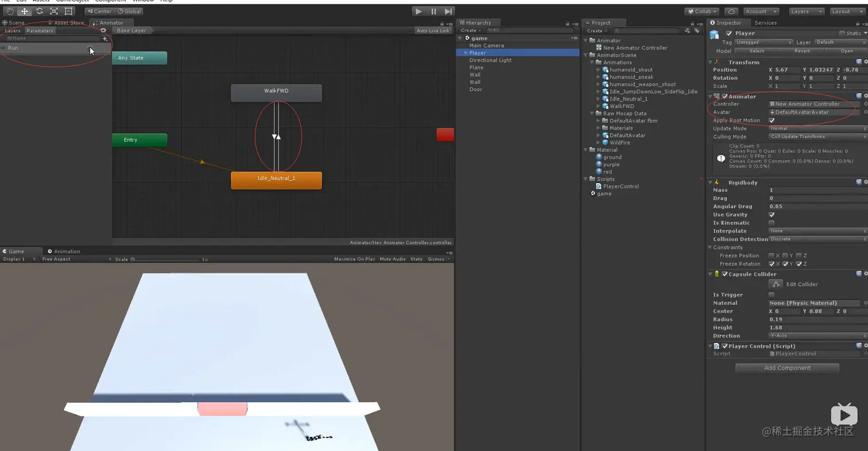This screenshot has width=868, height=451.
Task: Click the Step frame button
Action: pyautogui.click(x=448, y=11)
